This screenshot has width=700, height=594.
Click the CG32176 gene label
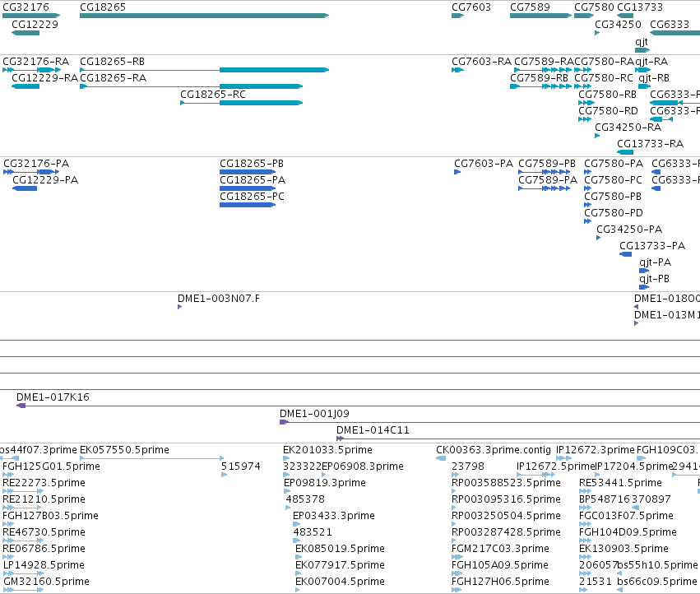click(x=25, y=7)
